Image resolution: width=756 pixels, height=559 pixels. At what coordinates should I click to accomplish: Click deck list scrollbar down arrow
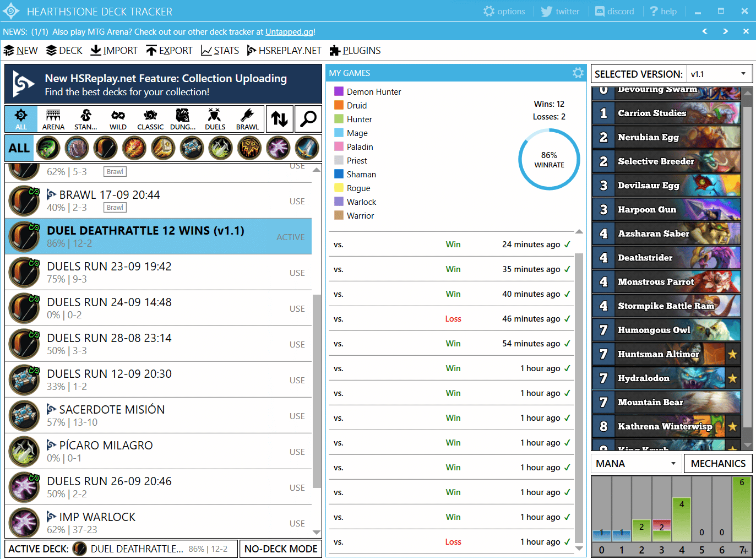pyautogui.click(x=317, y=532)
